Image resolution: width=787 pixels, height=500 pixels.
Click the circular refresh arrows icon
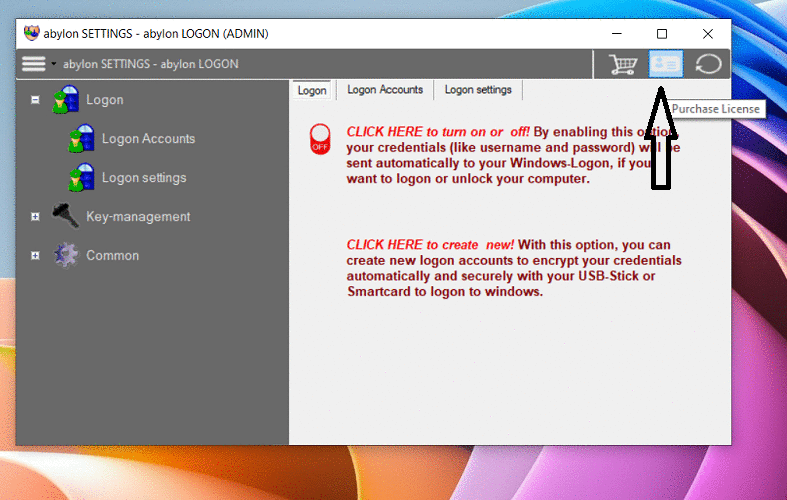tap(708, 64)
